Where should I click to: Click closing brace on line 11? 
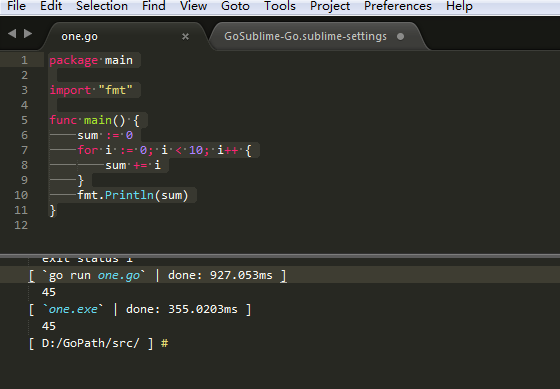[x=52, y=210]
